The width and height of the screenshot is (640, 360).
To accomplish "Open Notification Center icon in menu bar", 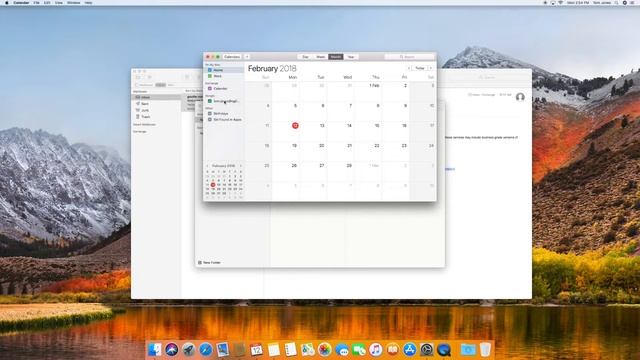I will 632,2.
